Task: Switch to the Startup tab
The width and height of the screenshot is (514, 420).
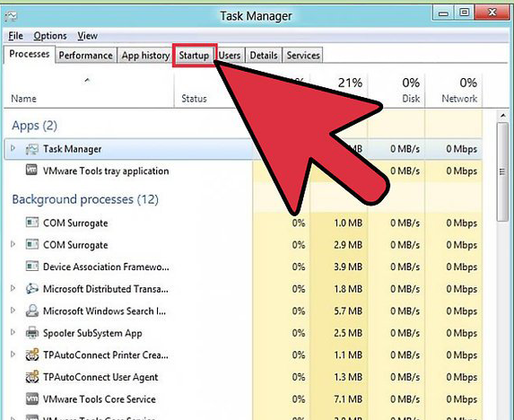Action: tap(194, 56)
